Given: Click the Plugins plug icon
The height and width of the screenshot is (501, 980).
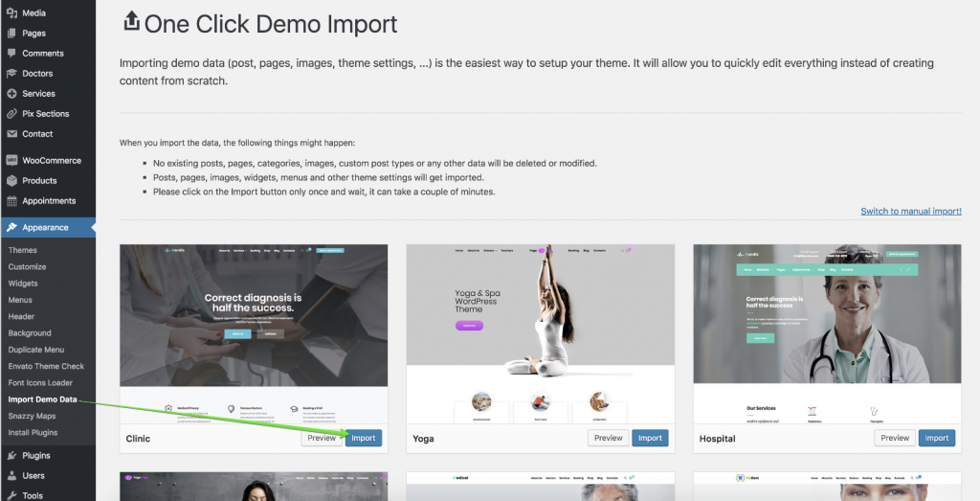Looking at the screenshot, I should tap(11, 455).
